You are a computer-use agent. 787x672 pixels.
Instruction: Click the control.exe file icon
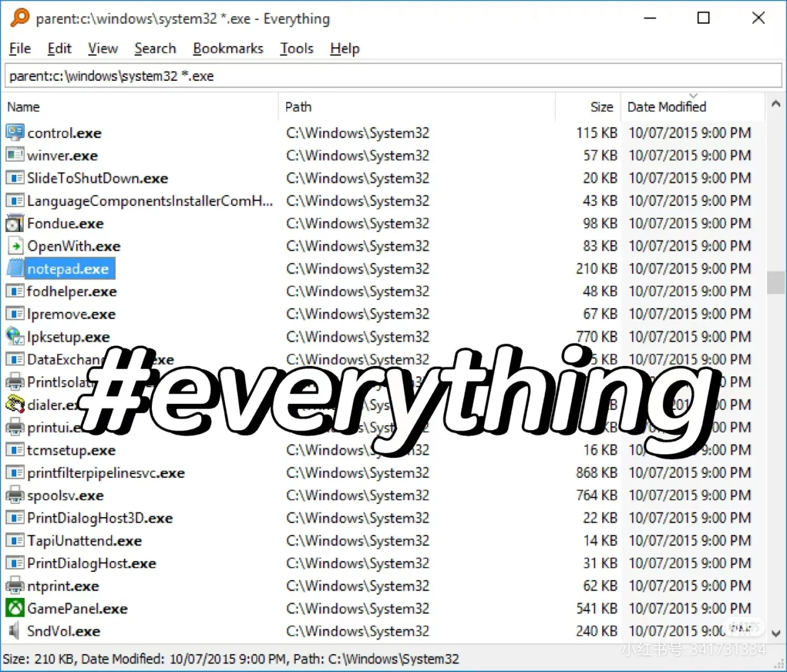pyautogui.click(x=15, y=133)
